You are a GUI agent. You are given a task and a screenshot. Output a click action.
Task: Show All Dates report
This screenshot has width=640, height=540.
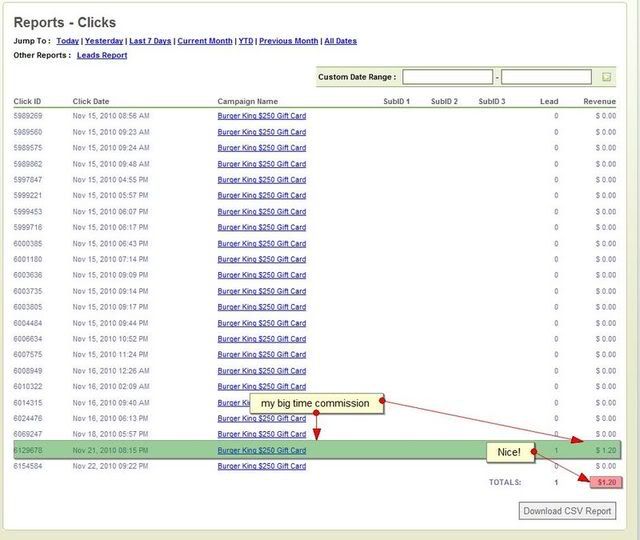(x=340, y=41)
